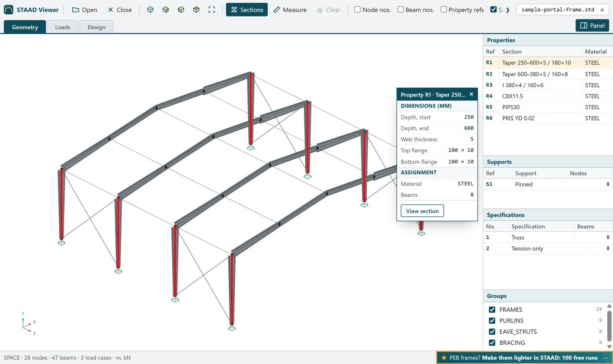Image resolution: width=613 pixels, height=364 pixels.
Task: Click the scroll-down arrow in Groups list
Action: tap(609, 347)
